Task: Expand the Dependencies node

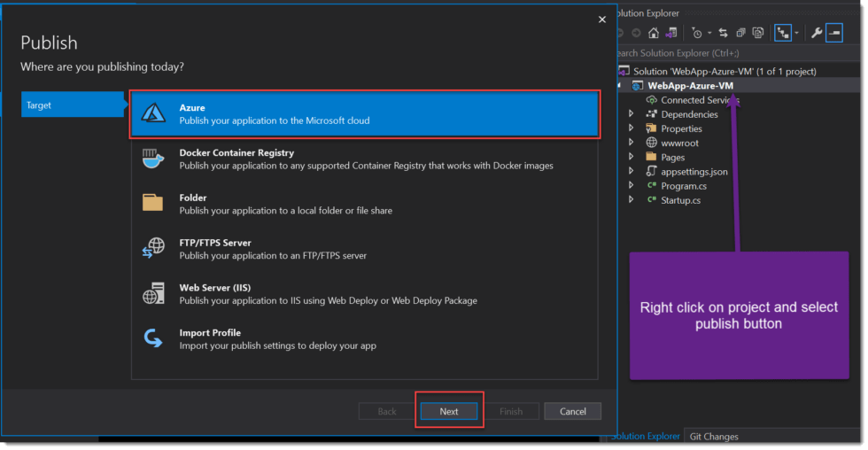Action: 631,114
